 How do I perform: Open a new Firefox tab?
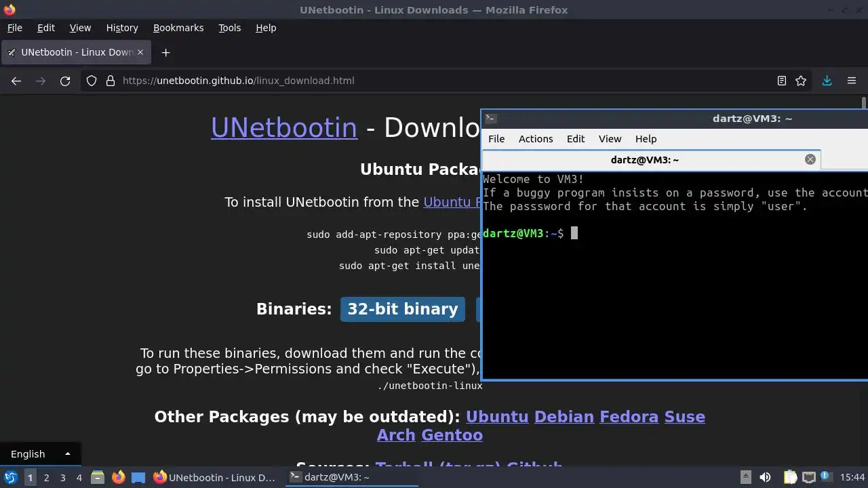(165, 52)
